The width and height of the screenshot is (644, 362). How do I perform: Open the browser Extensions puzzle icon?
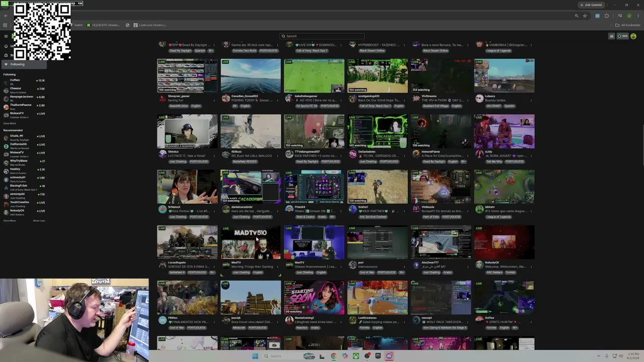click(x=607, y=16)
